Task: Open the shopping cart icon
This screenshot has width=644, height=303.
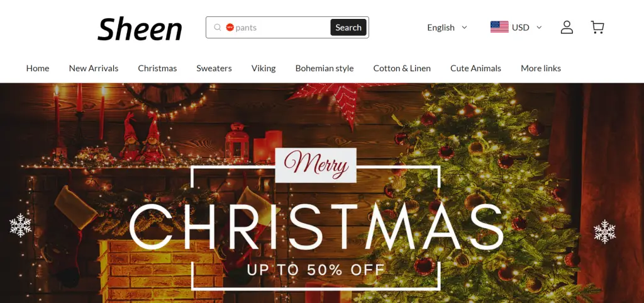Action: [x=597, y=28]
